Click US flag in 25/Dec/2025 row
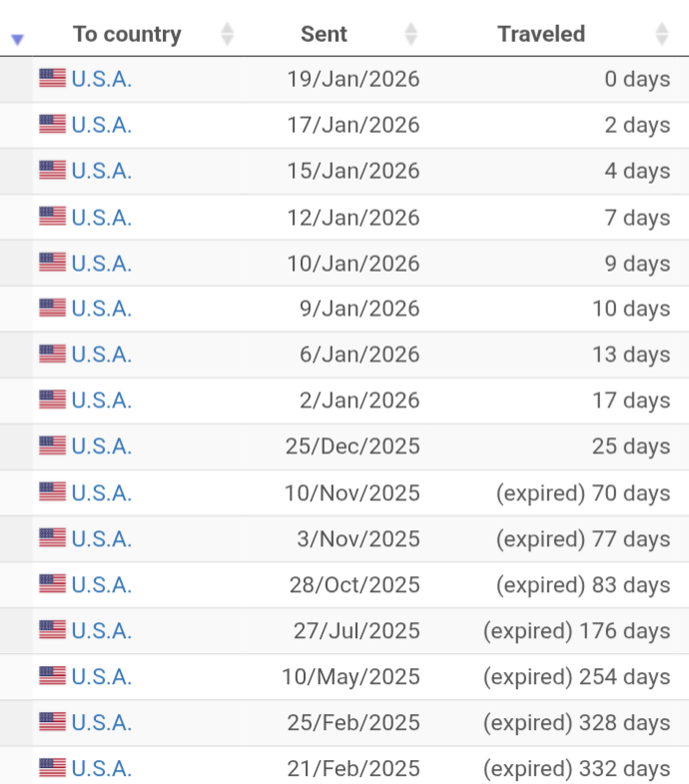 pos(52,446)
